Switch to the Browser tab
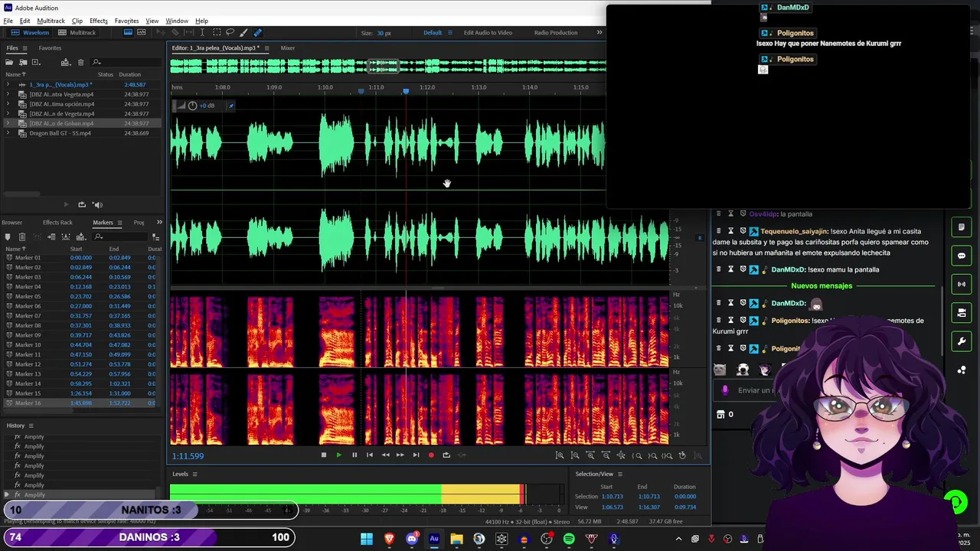This screenshot has width=980, height=551. [x=11, y=223]
